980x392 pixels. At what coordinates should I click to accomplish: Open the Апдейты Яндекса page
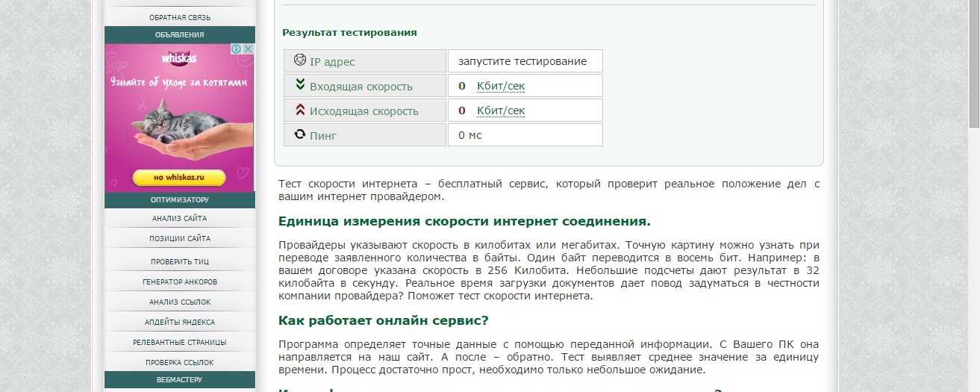click(x=179, y=322)
